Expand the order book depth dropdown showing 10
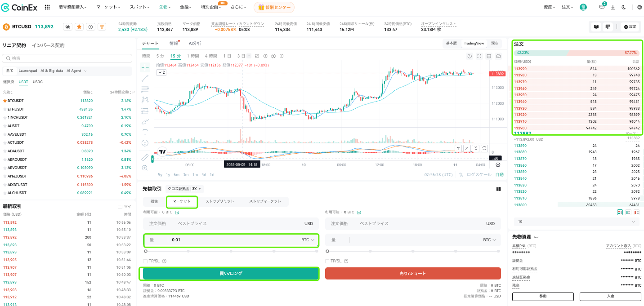Image resolution: width=644 pixels, height=306 pixels. point(577,222)
